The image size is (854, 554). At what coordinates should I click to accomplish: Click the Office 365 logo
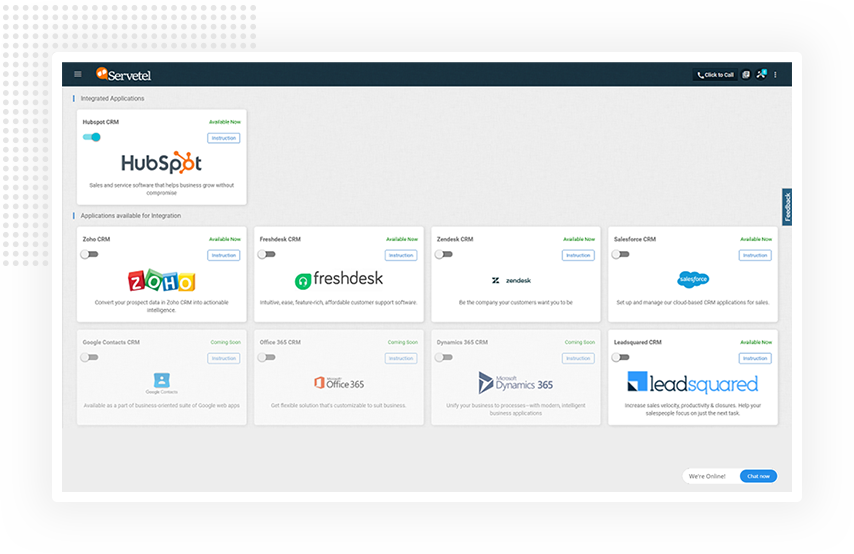click(x=339, y=383)
